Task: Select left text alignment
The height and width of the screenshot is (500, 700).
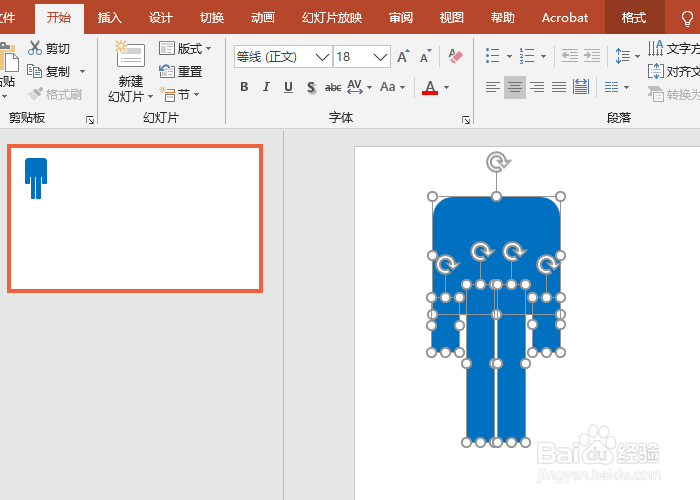Action: click(493, 87)
